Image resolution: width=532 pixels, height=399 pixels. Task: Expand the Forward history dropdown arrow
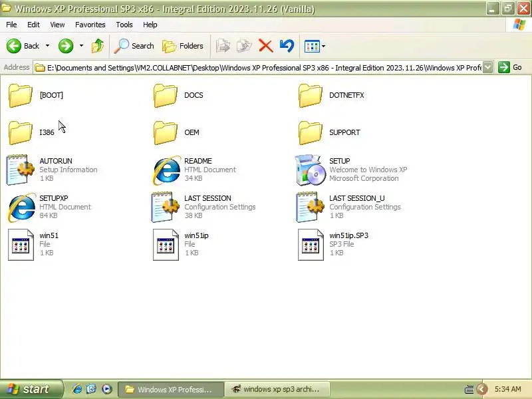(x=81, y=46)
